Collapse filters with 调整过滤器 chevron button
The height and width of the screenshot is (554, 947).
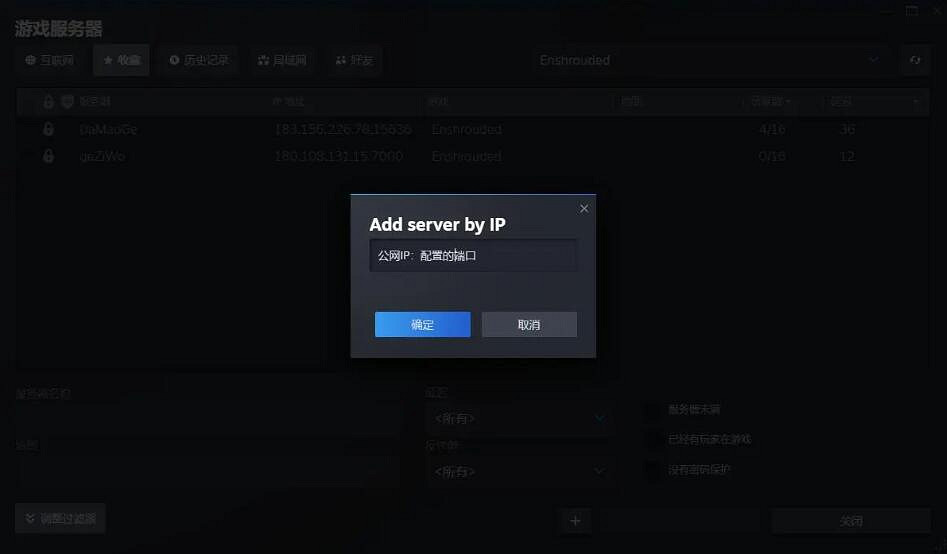[60, 519]
